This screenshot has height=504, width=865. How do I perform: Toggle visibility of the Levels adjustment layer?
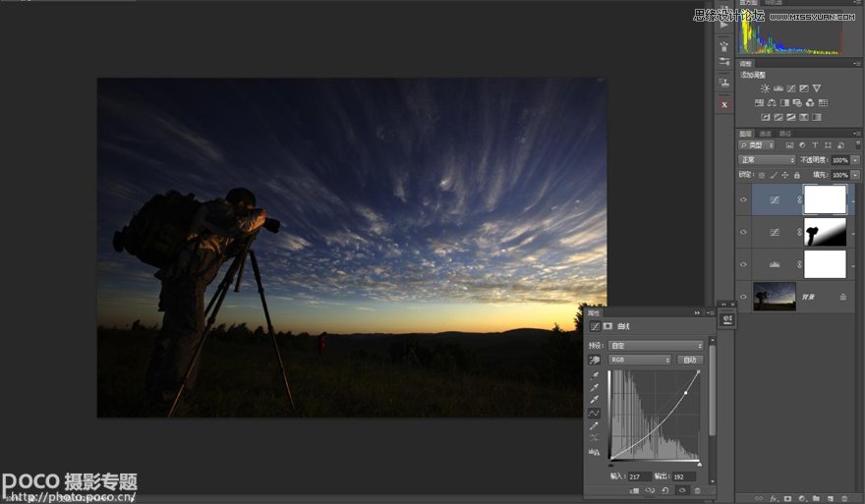pos(743,263)
